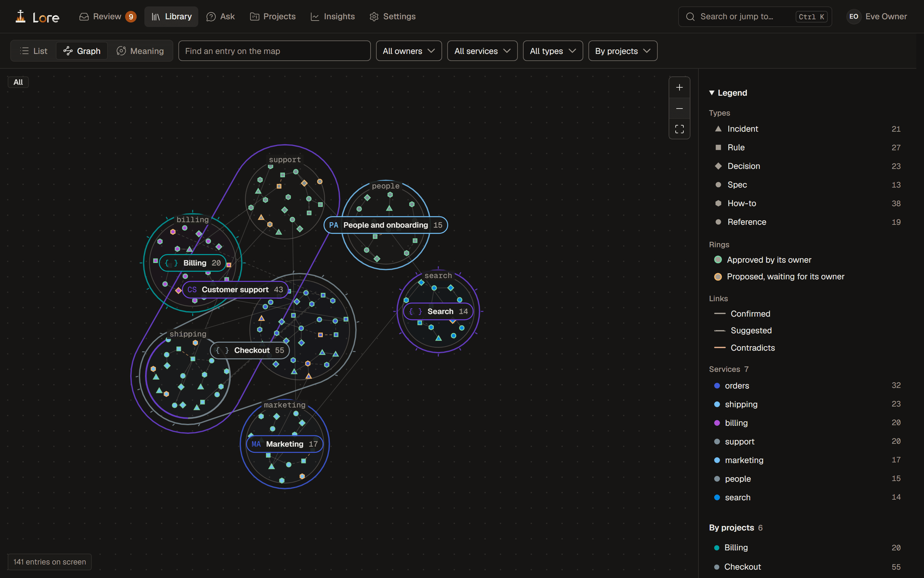924x578 pixels.
Task: Toggle Decision type in legend
Action: coord(807,166)
